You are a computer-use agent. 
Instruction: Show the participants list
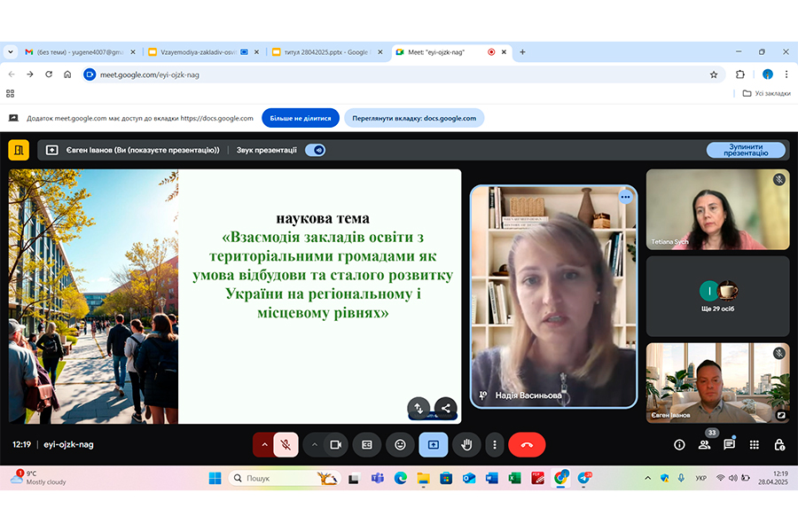point(704,444)
